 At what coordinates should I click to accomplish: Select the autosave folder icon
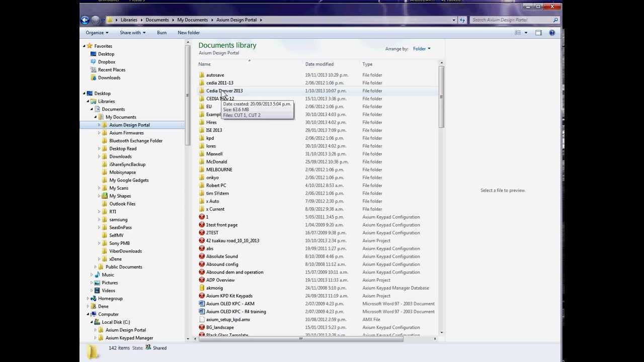pyautogui.click(x=202, y=75)
